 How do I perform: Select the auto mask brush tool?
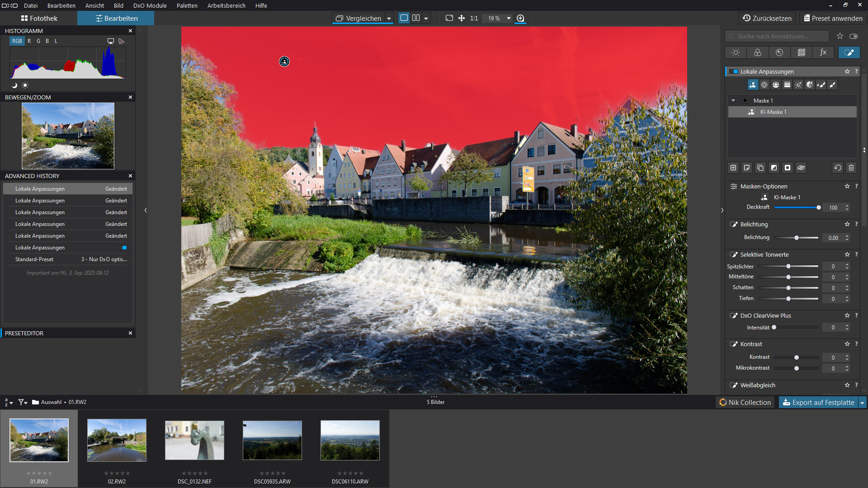pos(821,84)
